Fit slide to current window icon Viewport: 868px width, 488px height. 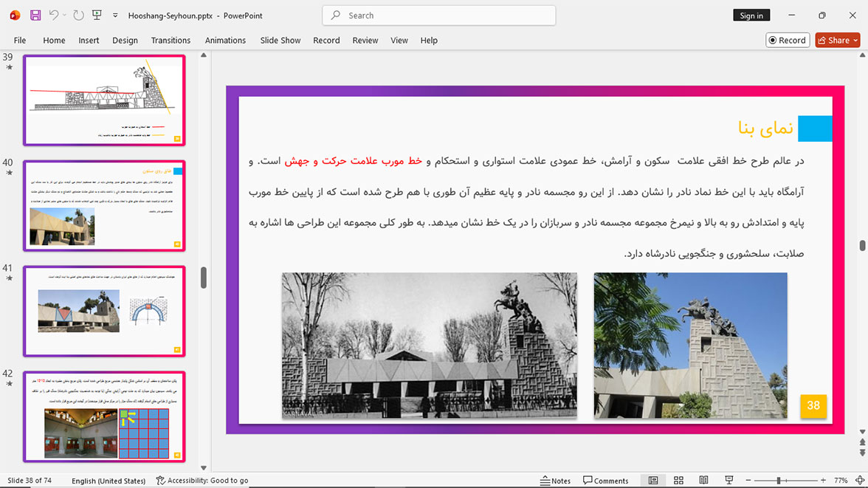pos(860,480)
